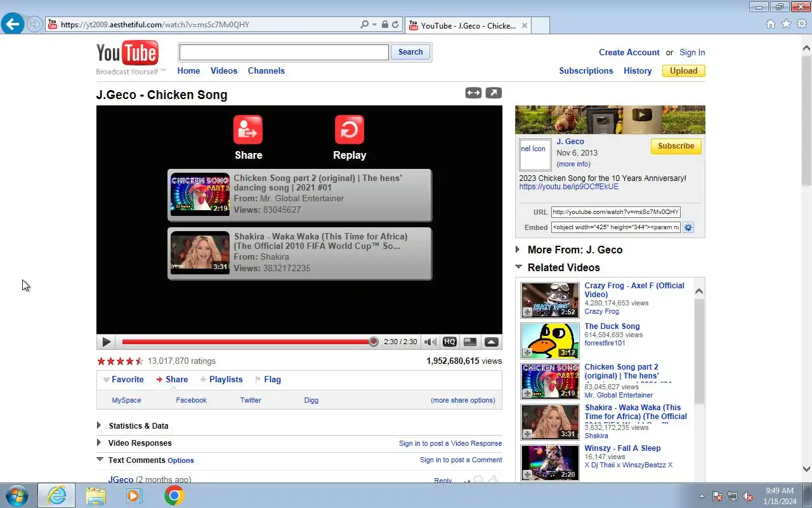Add Shakira Waka Waka to queue

pos(527,434)
